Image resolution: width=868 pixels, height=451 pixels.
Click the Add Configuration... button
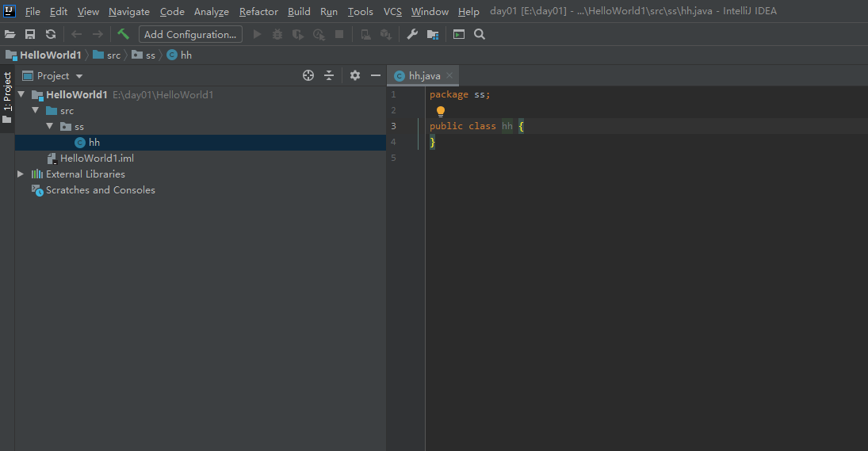click(190, 34)
